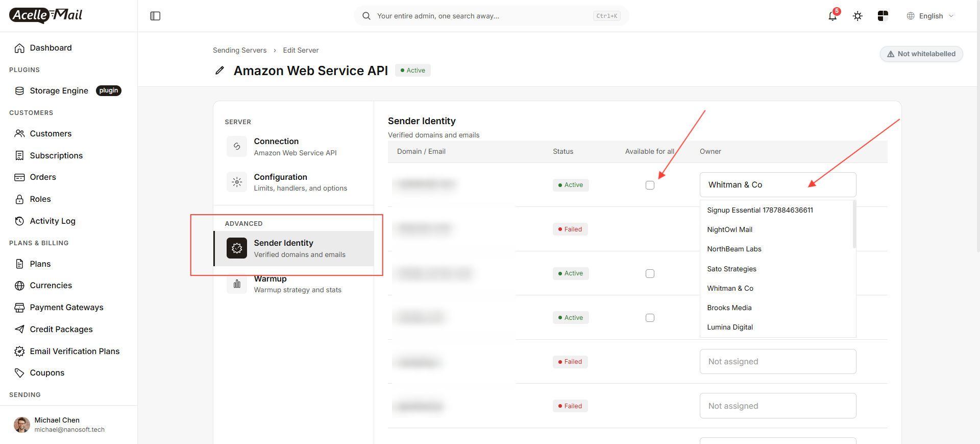Select Brooks Media in the owner list
This screenshot has width=980, height=444.
click(x=777, y=308)
